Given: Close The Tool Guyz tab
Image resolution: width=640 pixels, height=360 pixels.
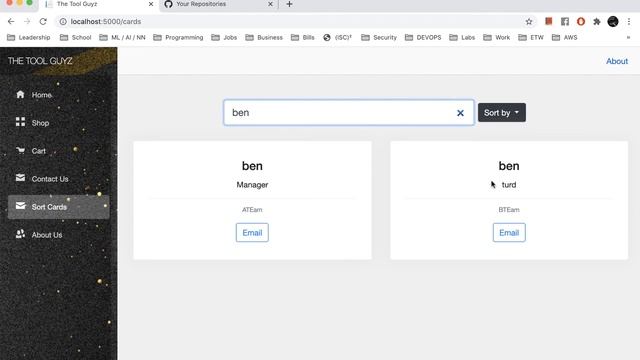Looking at the screenshot, I should (x=151, y=4).
